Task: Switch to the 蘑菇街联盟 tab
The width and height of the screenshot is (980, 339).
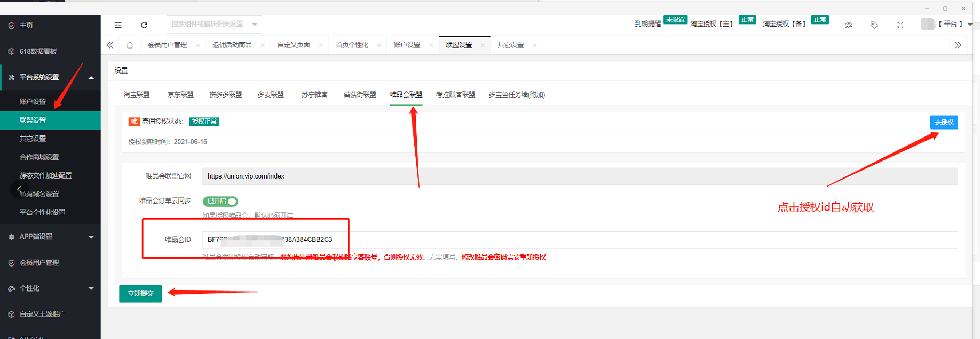Action: coord(360,94)
